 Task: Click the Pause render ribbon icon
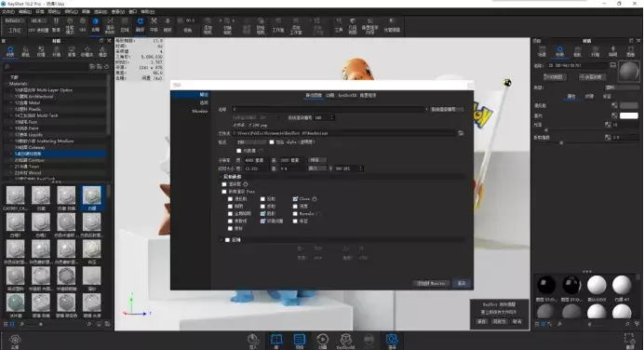pyautogui.click(x=56, y=24)
